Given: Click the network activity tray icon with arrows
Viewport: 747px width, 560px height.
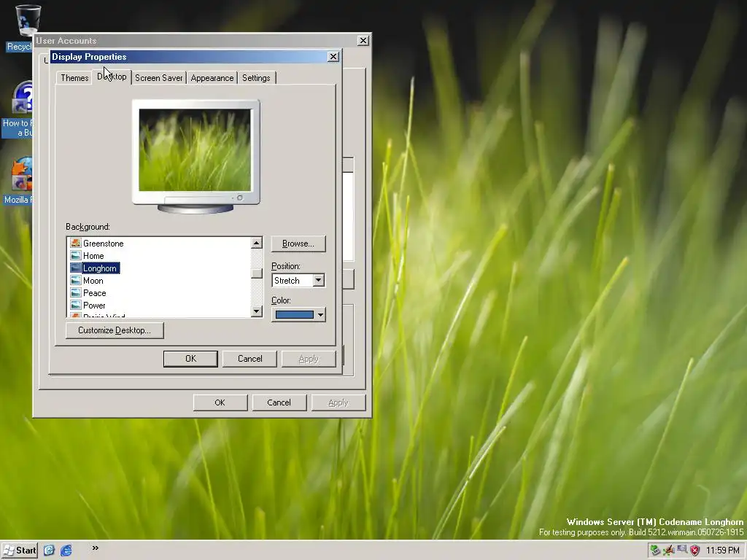Looking at the screenshot, I should click(x=669, y=551).
